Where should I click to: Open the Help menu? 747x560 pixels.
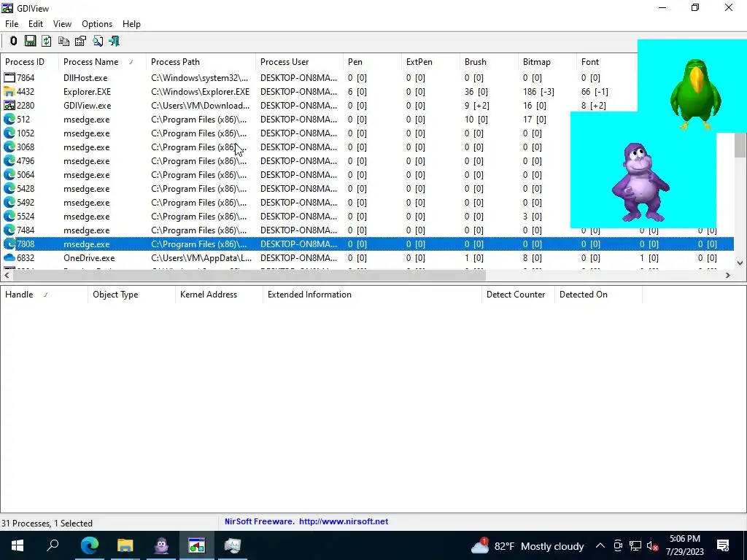[131, 24]
